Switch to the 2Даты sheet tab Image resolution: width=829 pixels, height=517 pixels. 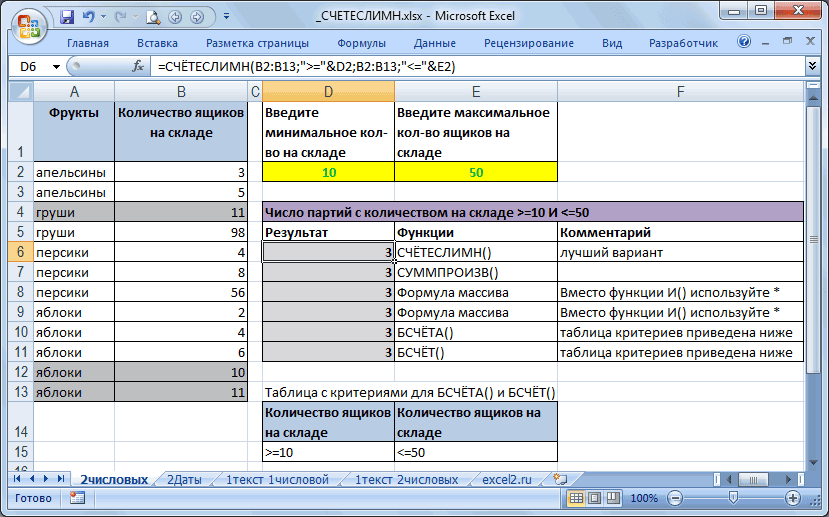[x=184, y=480]
